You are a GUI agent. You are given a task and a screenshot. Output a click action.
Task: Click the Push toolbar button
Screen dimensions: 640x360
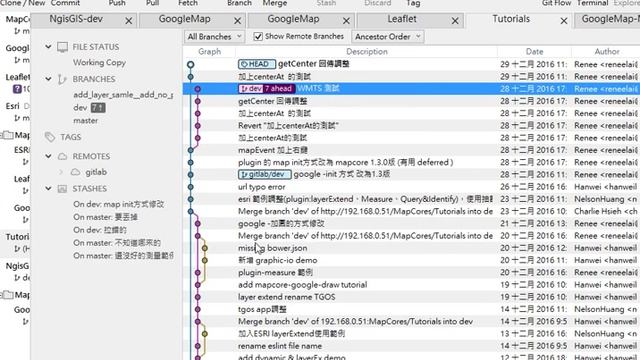(x=117, y=3)
